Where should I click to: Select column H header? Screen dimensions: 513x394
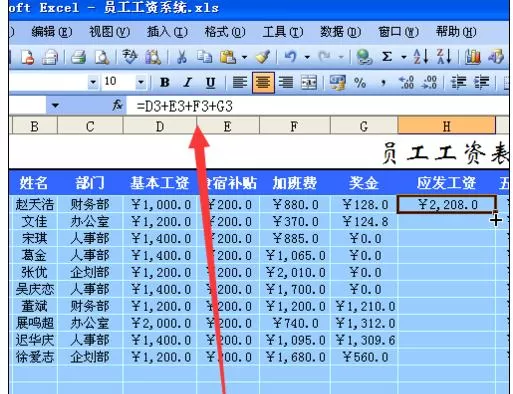447,126
